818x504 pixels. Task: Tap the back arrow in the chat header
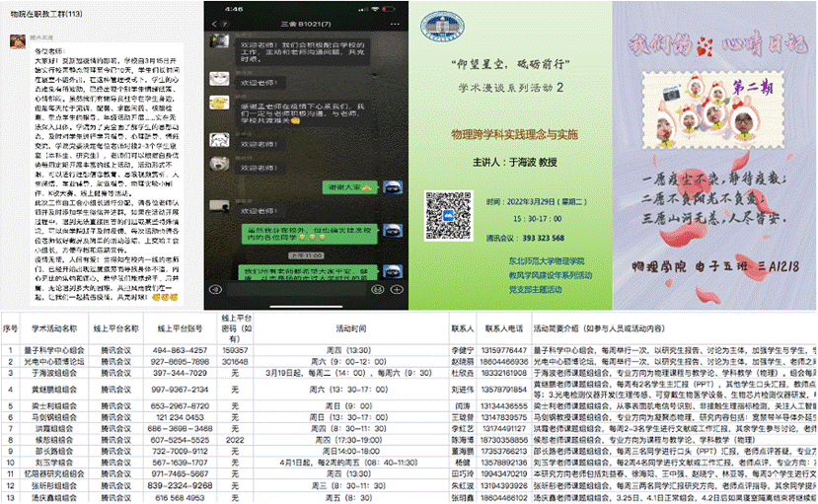click(x=214, y=24)
